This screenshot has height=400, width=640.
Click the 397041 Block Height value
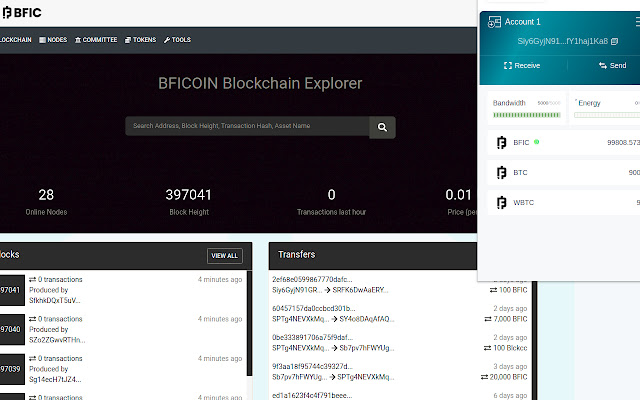(x=189, y=195)
